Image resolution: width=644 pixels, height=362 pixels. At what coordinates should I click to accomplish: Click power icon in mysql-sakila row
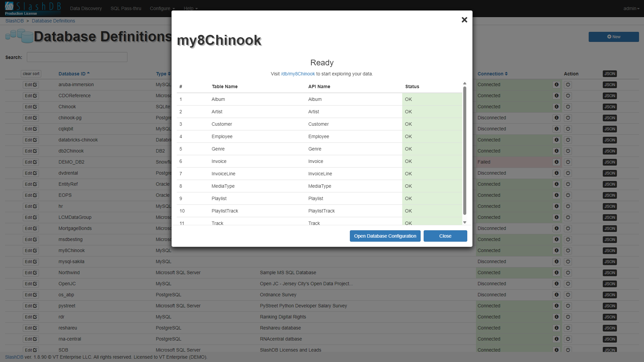pos(568,261)
